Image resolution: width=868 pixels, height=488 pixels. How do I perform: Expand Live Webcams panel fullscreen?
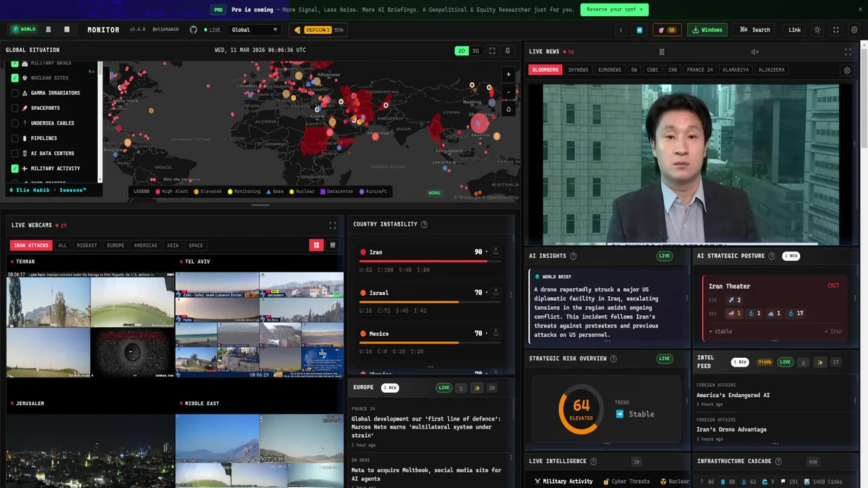tap(332, 225)
